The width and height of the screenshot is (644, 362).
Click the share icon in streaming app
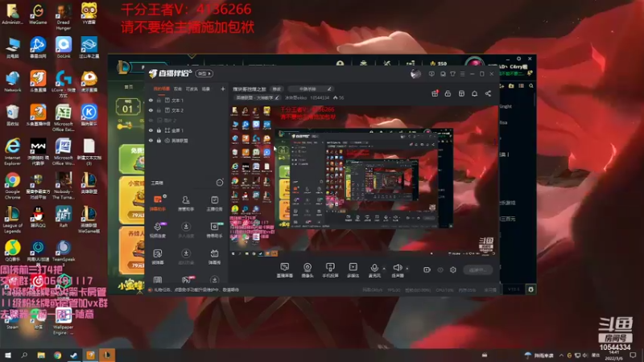click(x=488, y=93)
